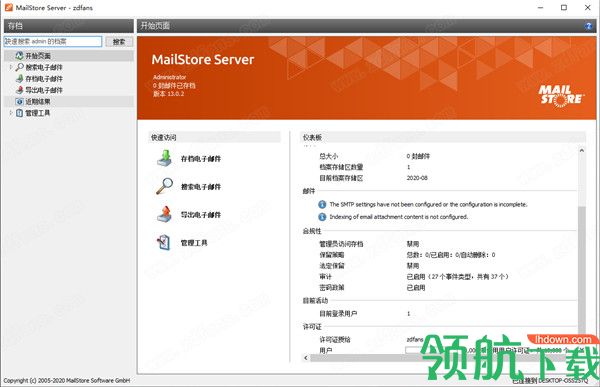Open 搜索电子邮件 from the sidebar tree
The height and width of the screenshot is (387, 600).
pos(44,67)
